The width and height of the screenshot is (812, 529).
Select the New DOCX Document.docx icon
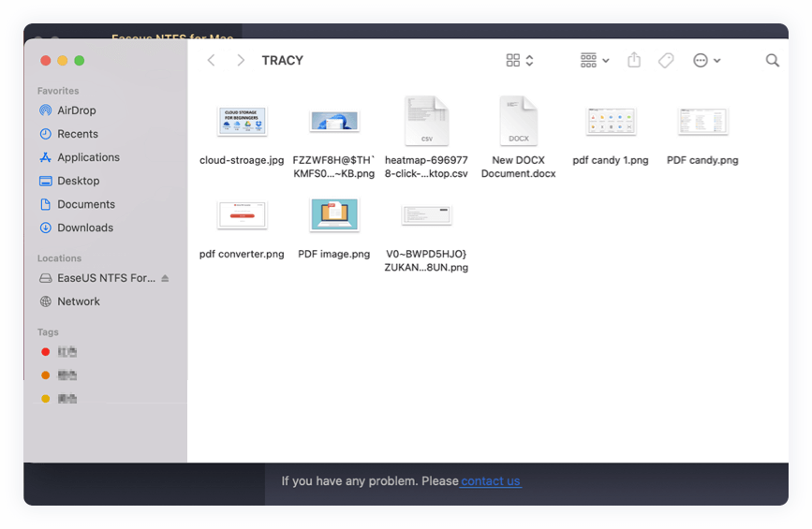click(518, 121)
